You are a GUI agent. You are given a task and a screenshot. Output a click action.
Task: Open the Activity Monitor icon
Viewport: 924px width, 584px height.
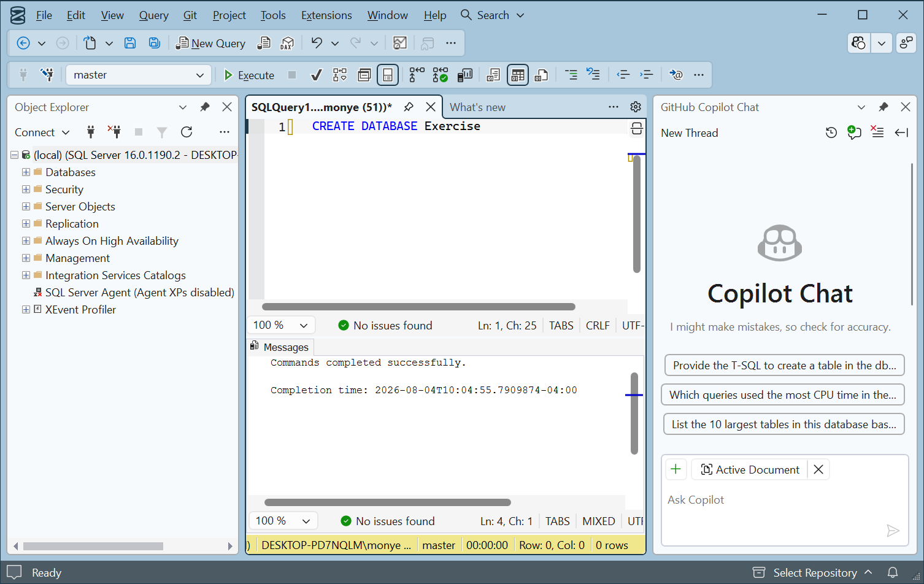(400, 43)
